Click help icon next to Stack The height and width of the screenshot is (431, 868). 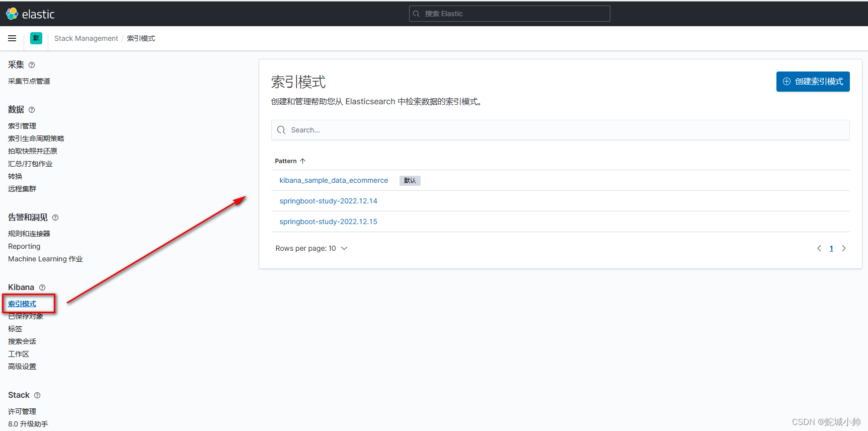pyautogui.click(x=37, y=395)
